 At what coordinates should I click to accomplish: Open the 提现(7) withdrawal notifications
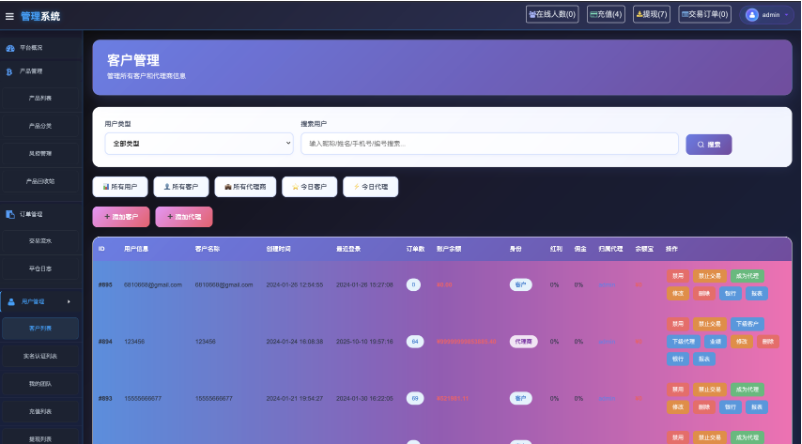(x=652, y=14)
